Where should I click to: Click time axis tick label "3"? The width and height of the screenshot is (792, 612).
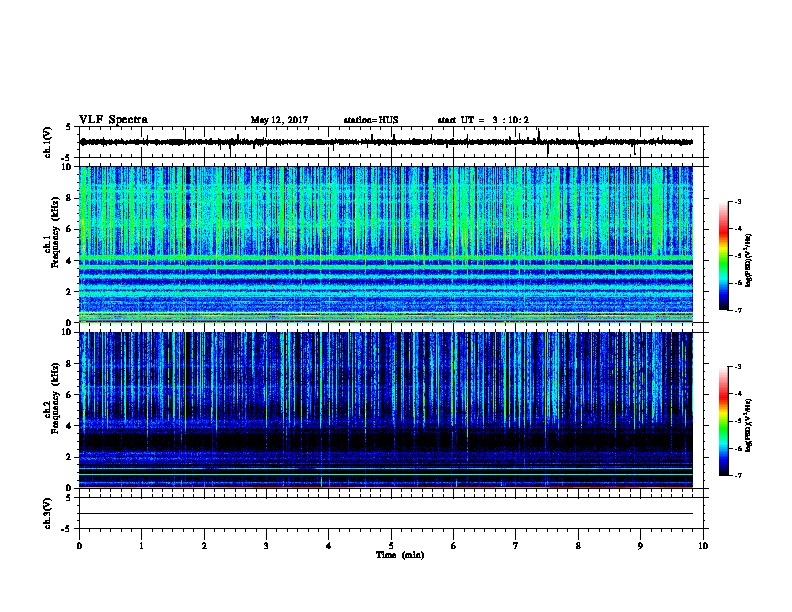click(x=266, y=546)
